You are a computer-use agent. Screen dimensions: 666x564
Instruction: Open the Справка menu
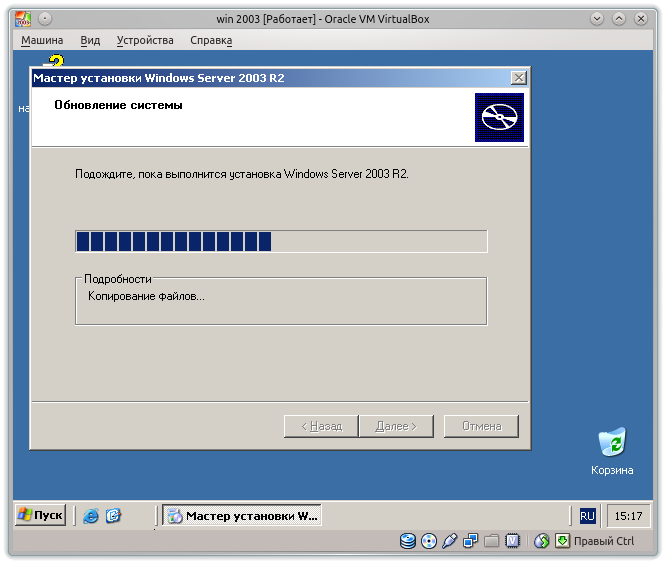[211, 40]
